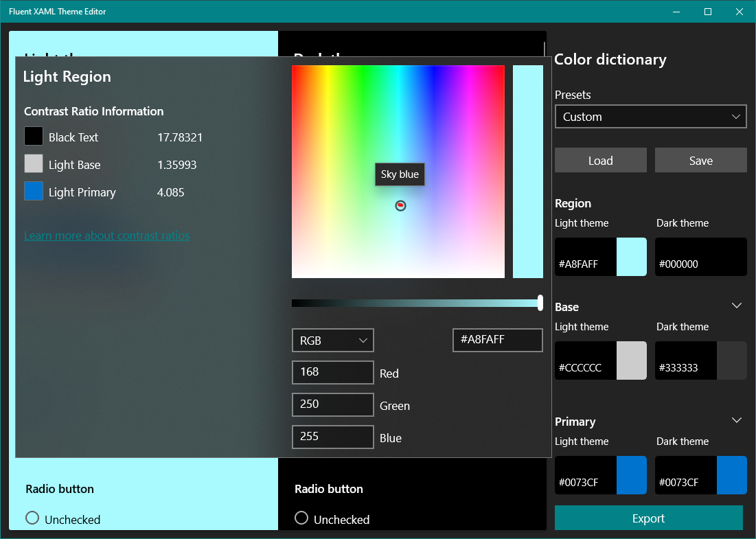Click the Save button

point(700,160)
